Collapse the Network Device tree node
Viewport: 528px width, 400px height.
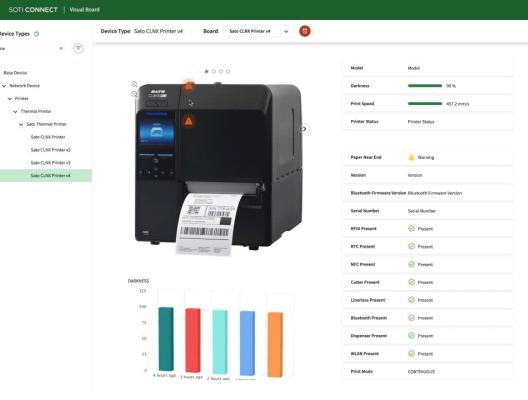4,86
